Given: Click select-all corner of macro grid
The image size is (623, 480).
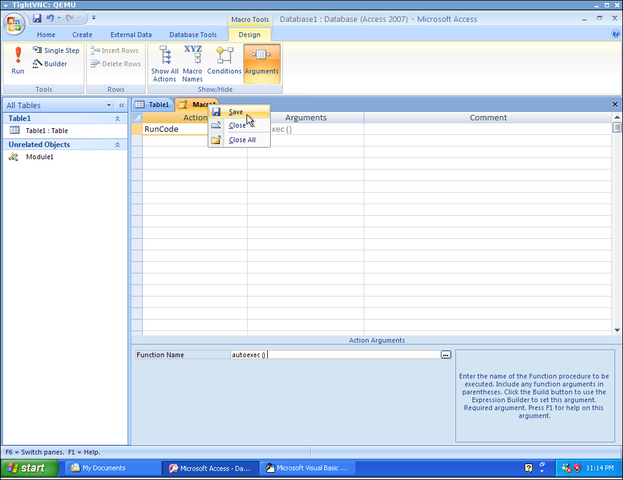Looking at the screenshot, I should 137,118.
